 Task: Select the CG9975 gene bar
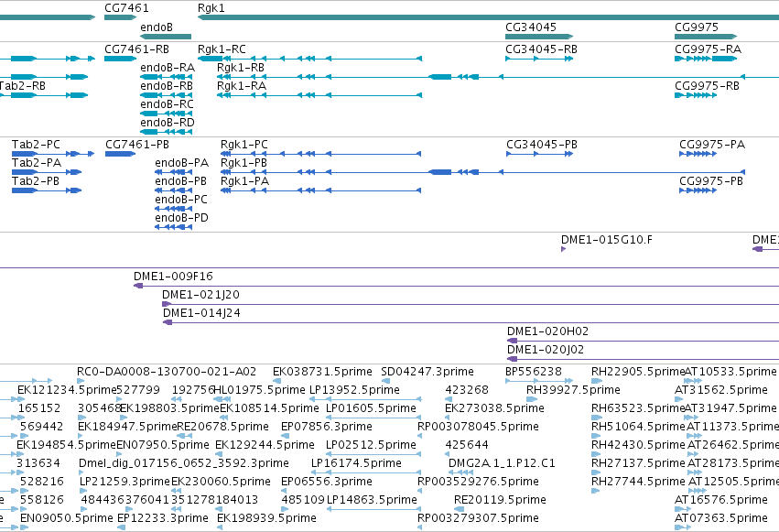tap(706, 37)
